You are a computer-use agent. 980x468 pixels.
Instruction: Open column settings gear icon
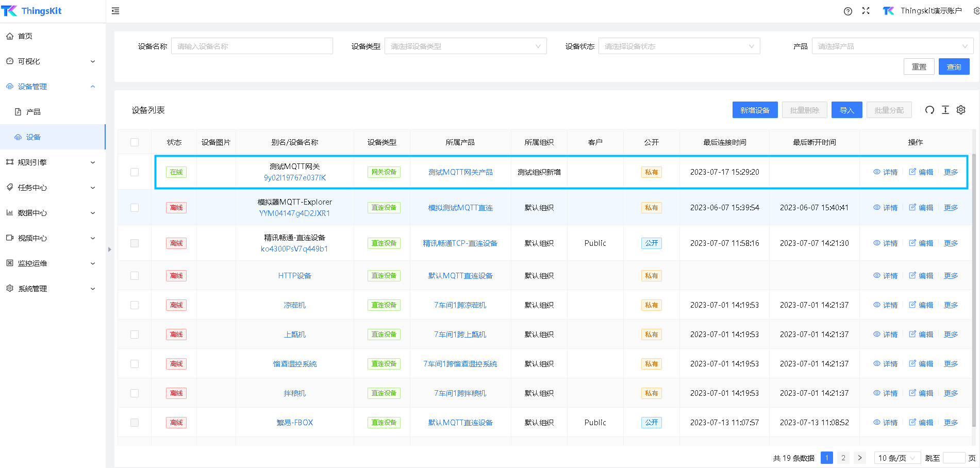coord(961,110)
